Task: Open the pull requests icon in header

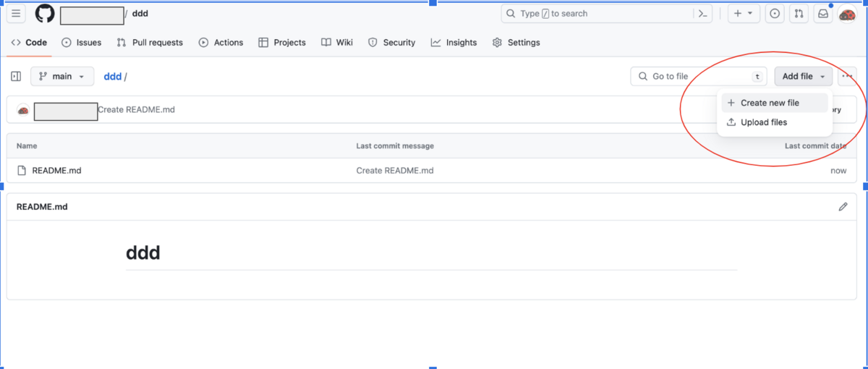Action: pos(799,14)
